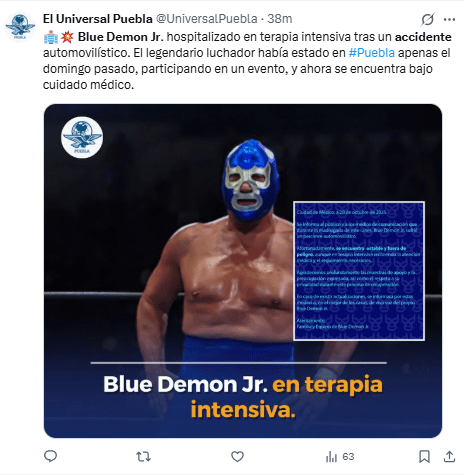View post analytics showing 63 views
This screenshot has height=475, width=464.
click(339, 456)
